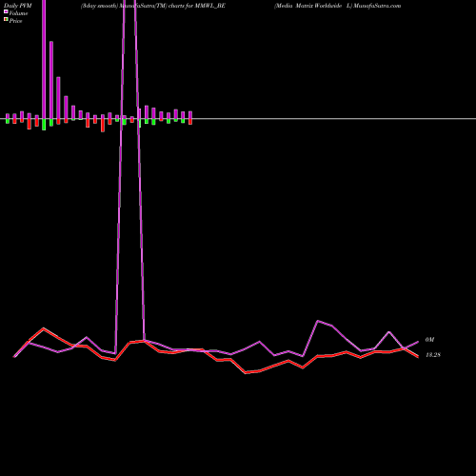476x476 pixels.
Task: Click the Volume legend color swatch
Action: 6,11
